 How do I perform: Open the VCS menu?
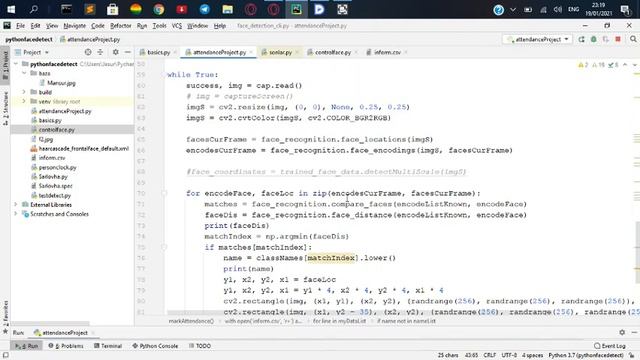click(176, 26)
